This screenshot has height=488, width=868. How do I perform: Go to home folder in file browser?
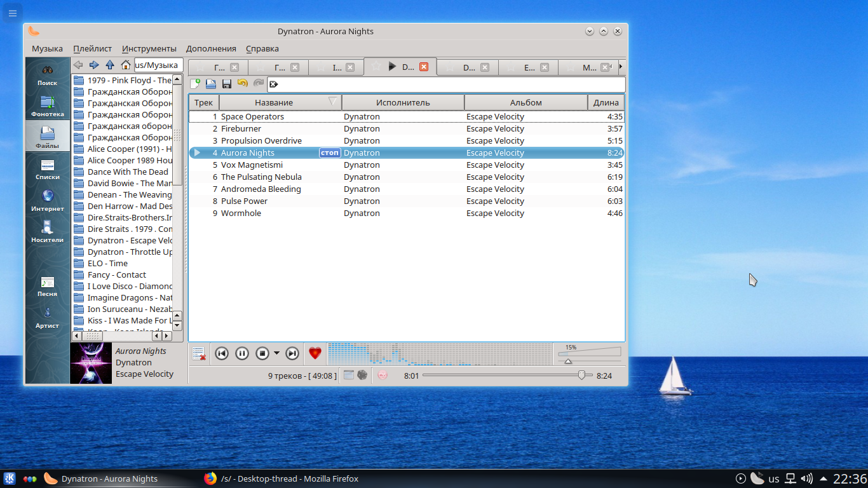click(x=126, y=65)
